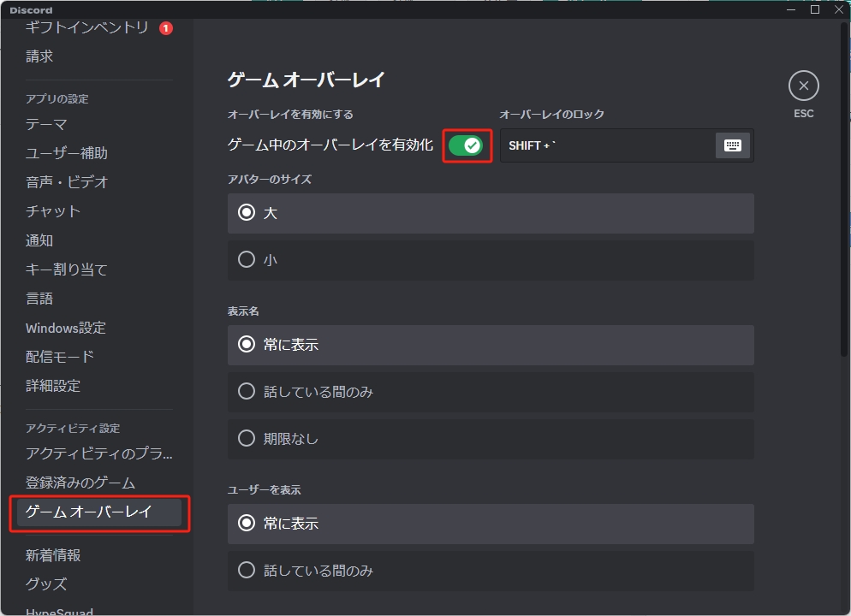Select avatar size 小
Viewport: 851px width, 616px height.
click(491, 260)
